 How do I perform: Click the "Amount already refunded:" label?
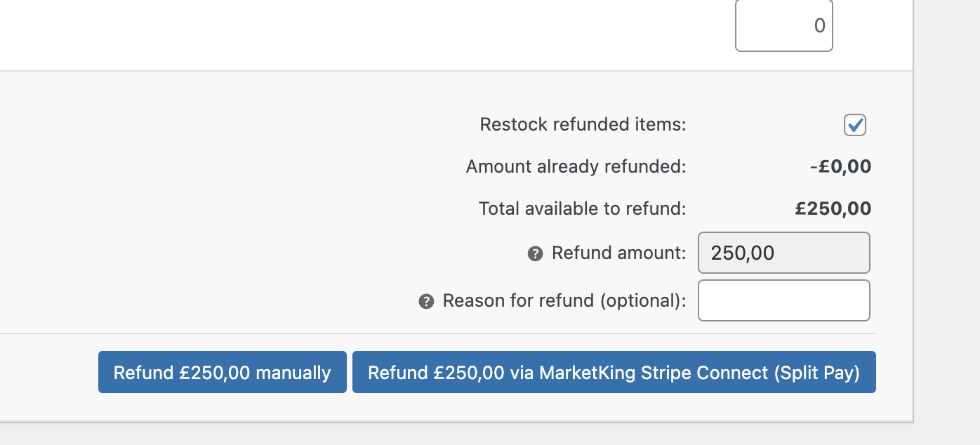576,167
